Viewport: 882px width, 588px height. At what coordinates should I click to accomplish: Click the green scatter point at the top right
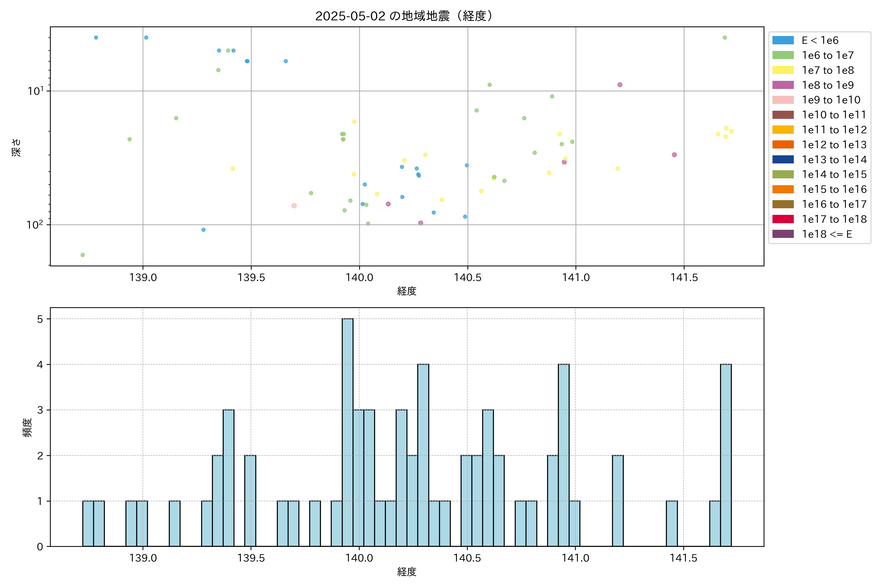724,37
